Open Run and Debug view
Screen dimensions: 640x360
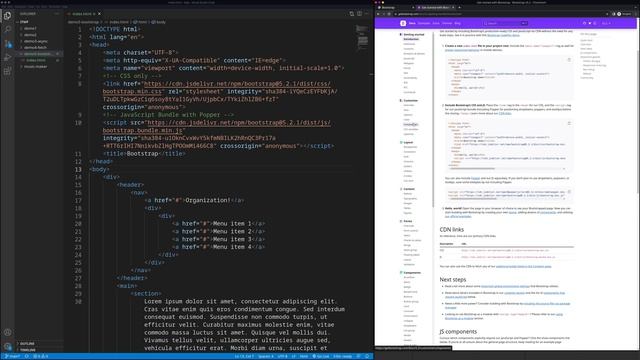coord(7,58)
